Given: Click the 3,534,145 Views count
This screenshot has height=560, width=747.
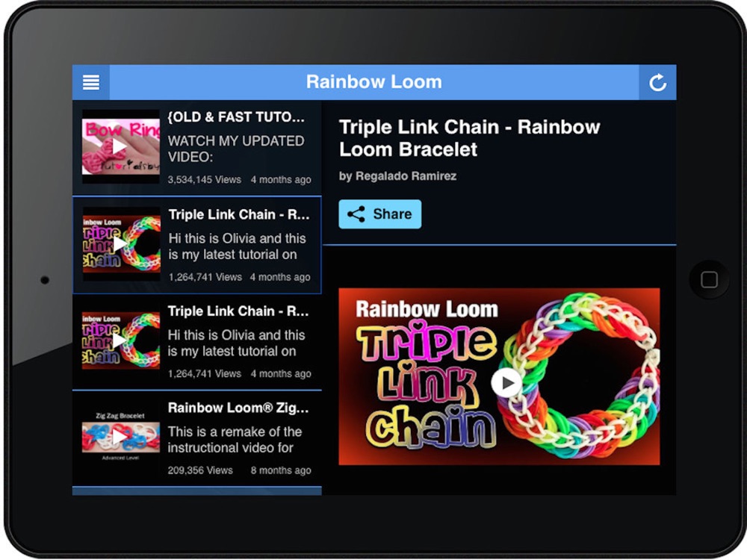Looking at the screenshot, I should pos(205,180).
